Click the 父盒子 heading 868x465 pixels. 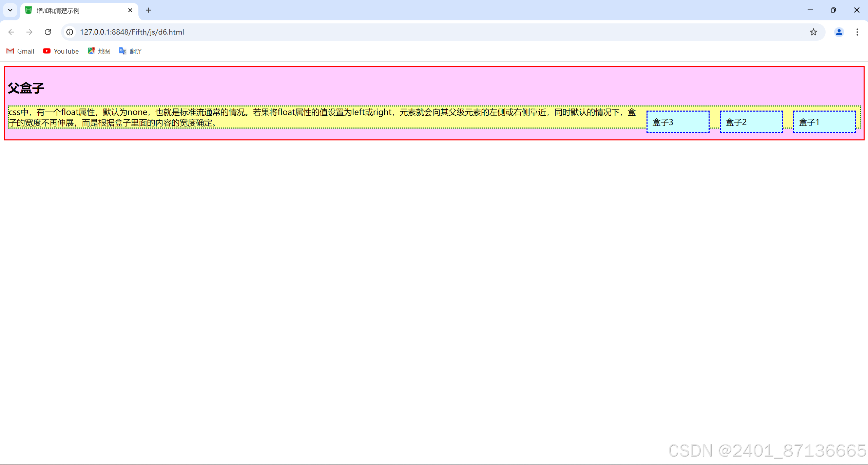(26, 88)
